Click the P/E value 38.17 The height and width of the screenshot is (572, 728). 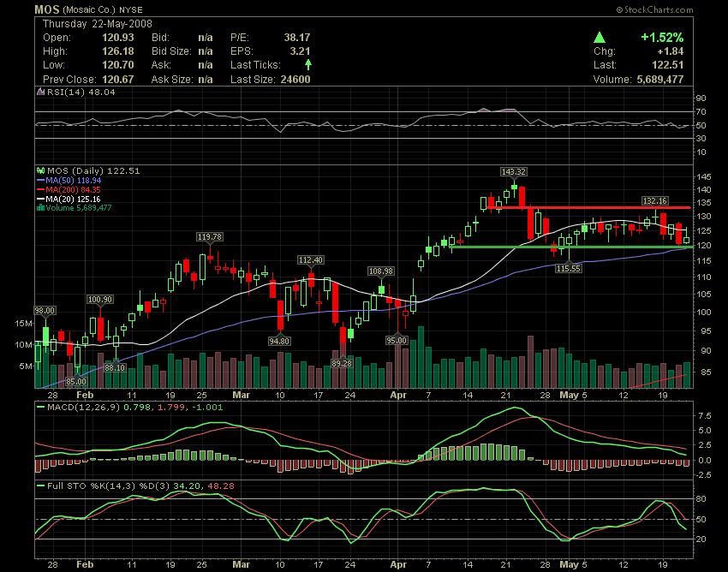coord(297,38)
